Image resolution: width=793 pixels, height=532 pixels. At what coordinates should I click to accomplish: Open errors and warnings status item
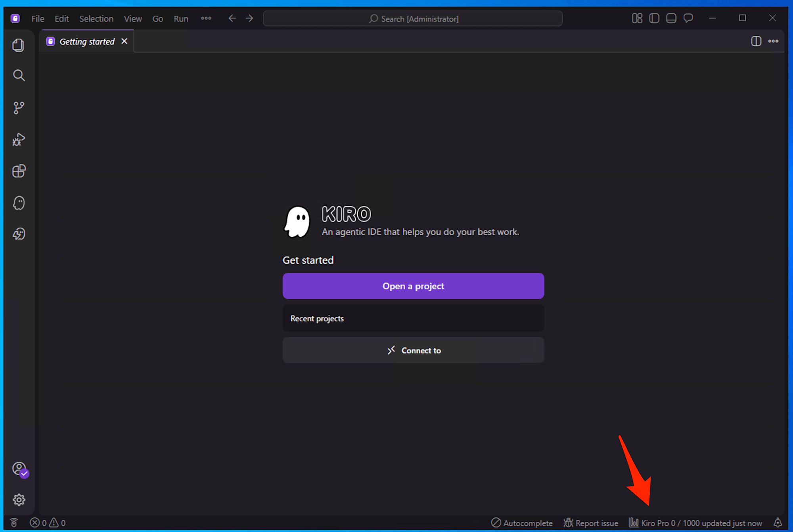point(48,523)
